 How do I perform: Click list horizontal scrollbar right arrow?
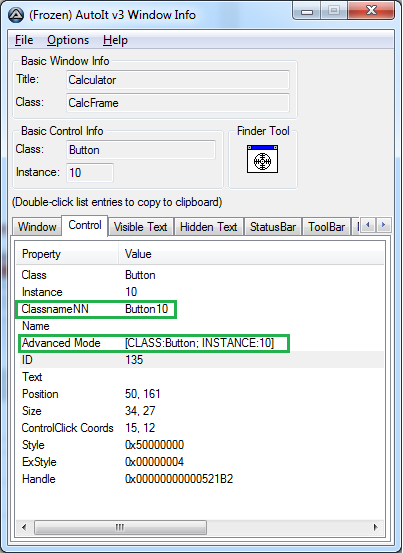pos(375,528)
